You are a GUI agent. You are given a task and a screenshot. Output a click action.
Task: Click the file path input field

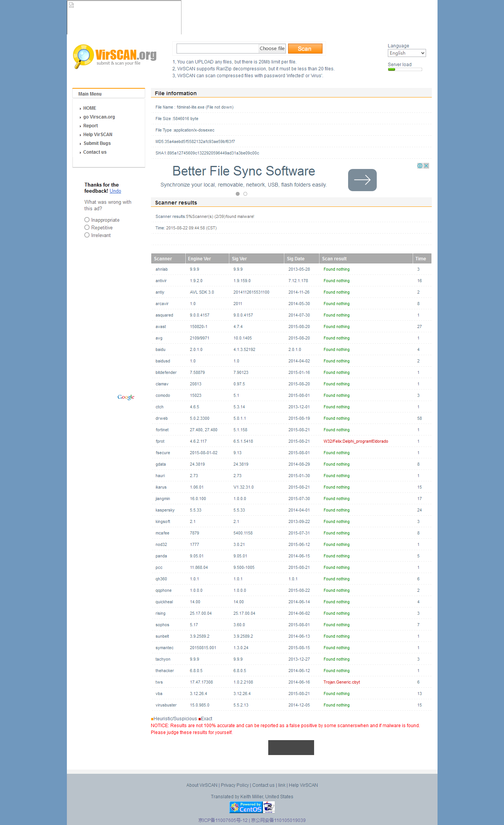[217, 49]
